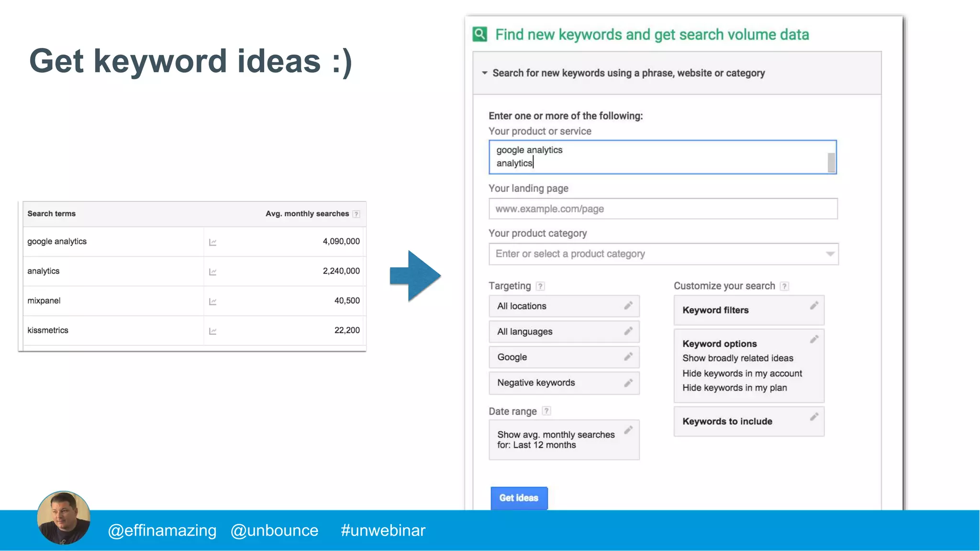The image size is (980, 551).
Task: Open Date range help question mark
Action: (546, 411)
